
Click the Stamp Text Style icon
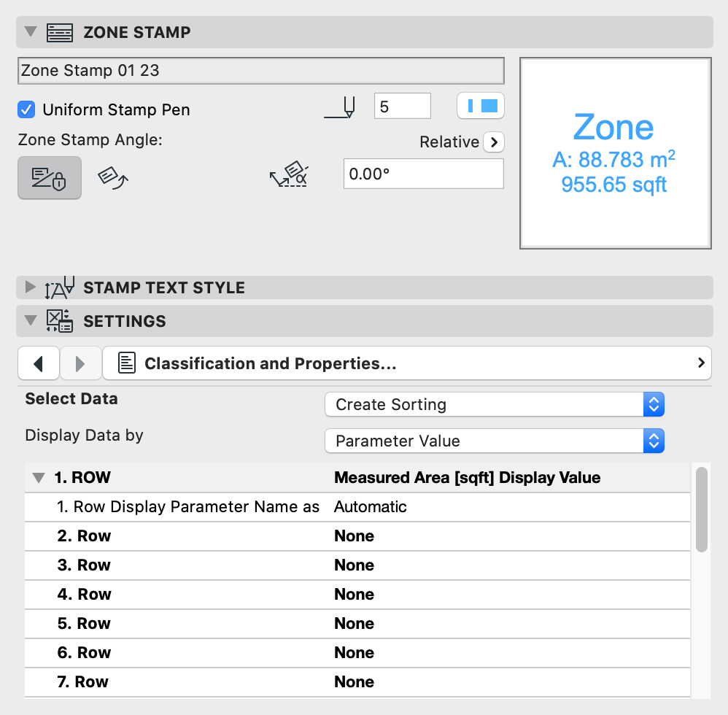point(60,287)
